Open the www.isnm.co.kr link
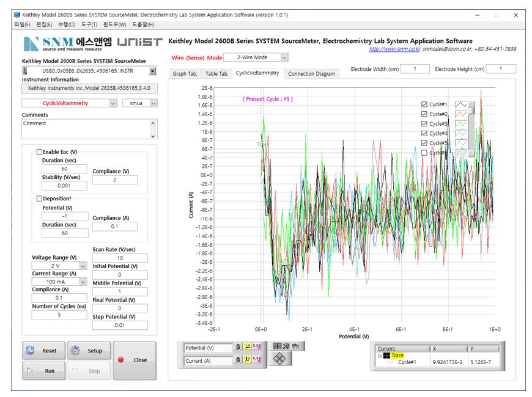Viewport: 532px width, 397px height. pyautogui.click(x=394, y=49)
